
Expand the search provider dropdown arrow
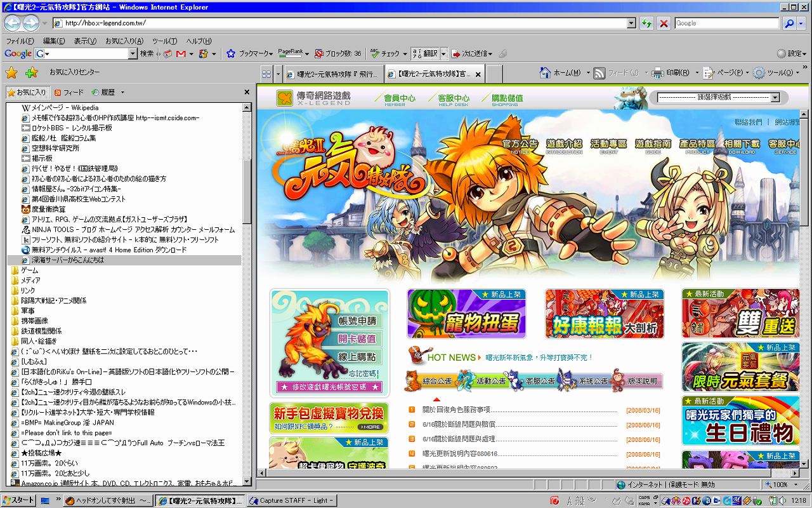801,23
